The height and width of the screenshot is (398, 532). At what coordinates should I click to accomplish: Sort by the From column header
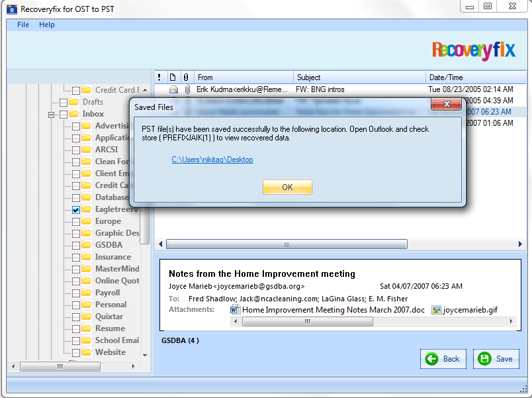coord(244,77)
